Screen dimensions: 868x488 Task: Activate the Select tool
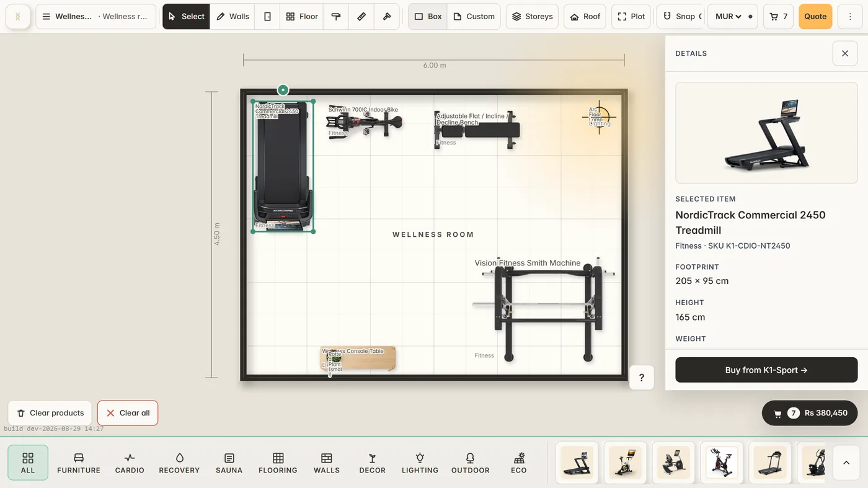[x=186, y=17]
